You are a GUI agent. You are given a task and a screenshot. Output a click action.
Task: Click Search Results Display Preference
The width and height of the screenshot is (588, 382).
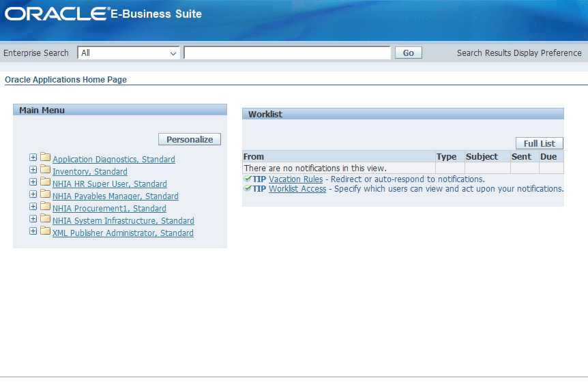click(519, 53)
